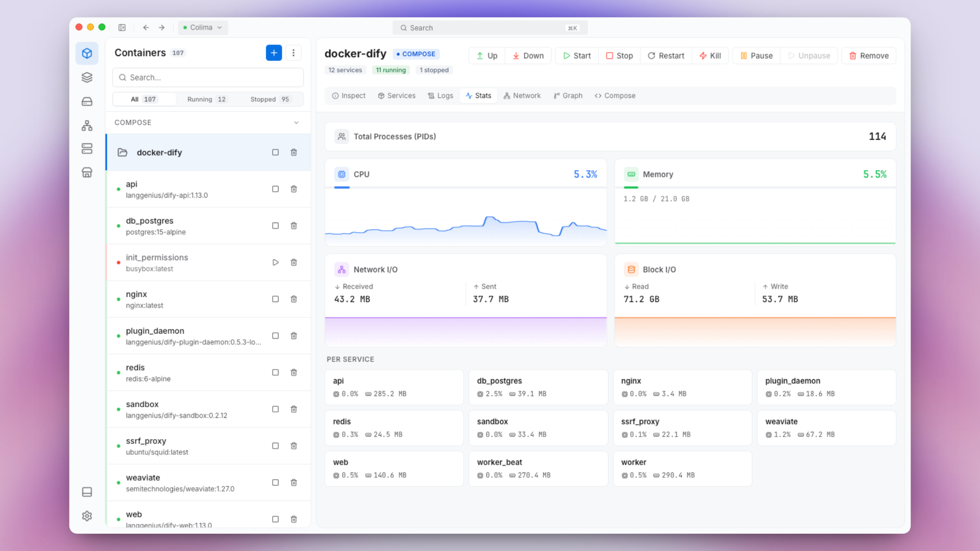Stop the ssrf_proxy container

(x=275, y=446)
